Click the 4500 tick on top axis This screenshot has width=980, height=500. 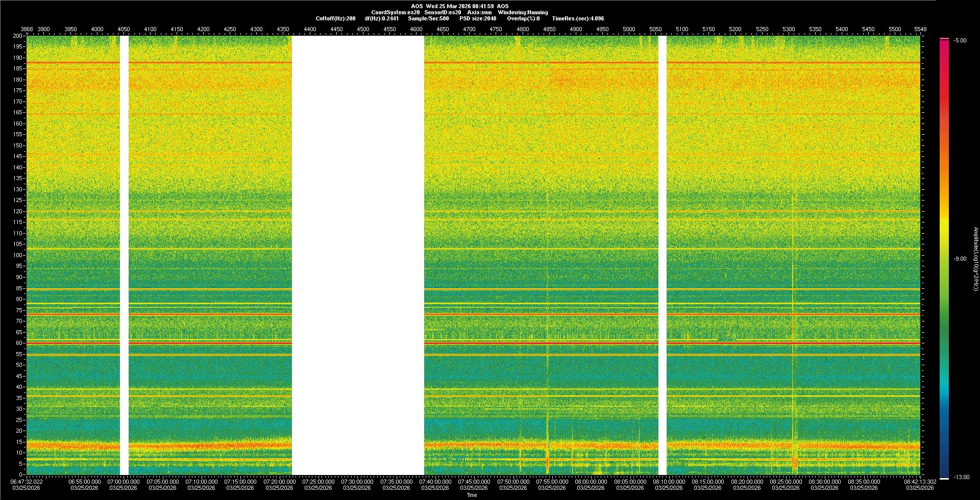coord(363,29)
